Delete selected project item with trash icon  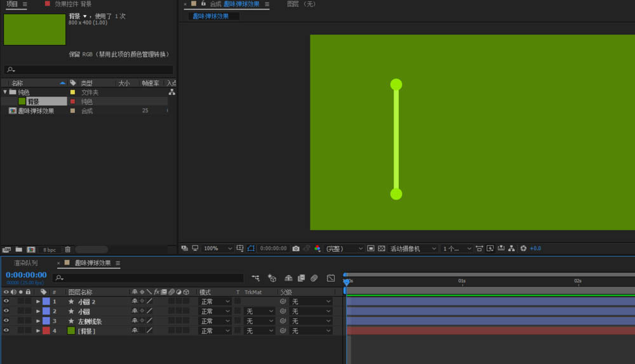68,250
